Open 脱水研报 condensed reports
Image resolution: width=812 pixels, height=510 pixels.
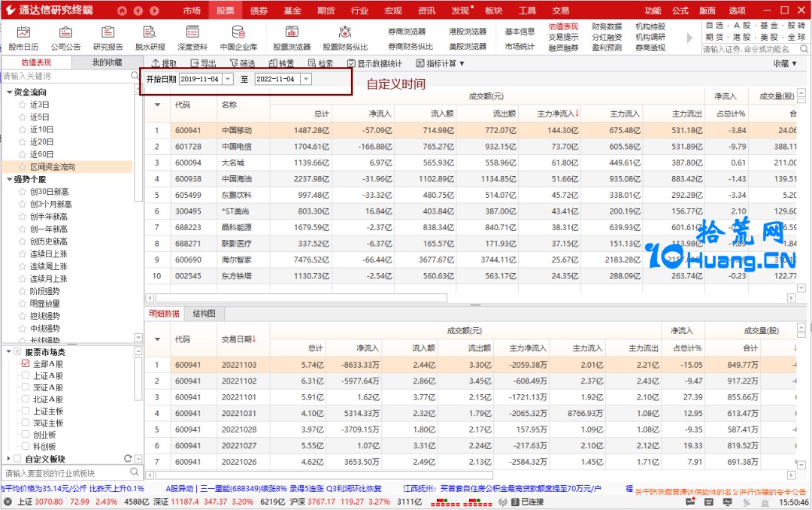pyautogui.click(x=150, y=38)
